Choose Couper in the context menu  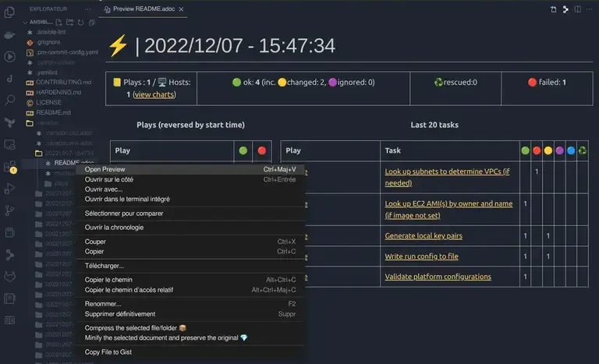click(190, 242)
